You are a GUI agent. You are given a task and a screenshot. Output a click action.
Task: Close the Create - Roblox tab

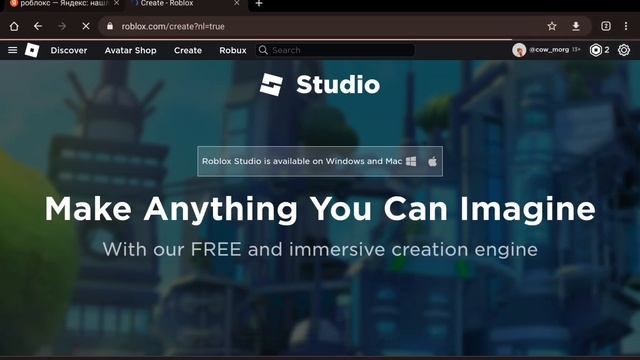tap(237, 3)
